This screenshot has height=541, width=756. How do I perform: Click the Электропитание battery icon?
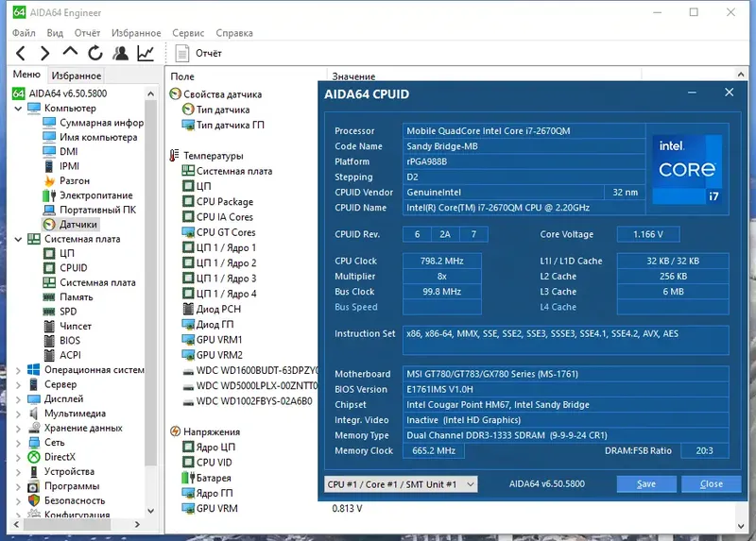coord(49,195)
